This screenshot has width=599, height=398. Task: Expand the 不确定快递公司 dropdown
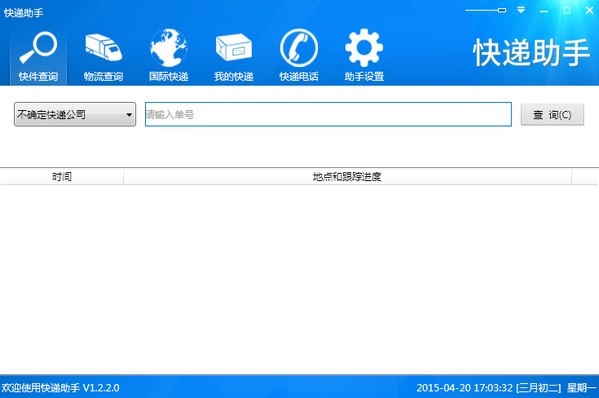pos(75,114)
